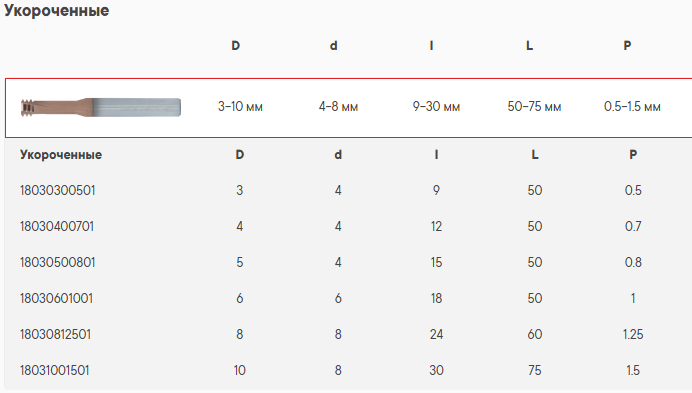The height and width of the screenshot is (393, 692).
Task: Click the 50–75 мм L range
Action: (534, 106)
